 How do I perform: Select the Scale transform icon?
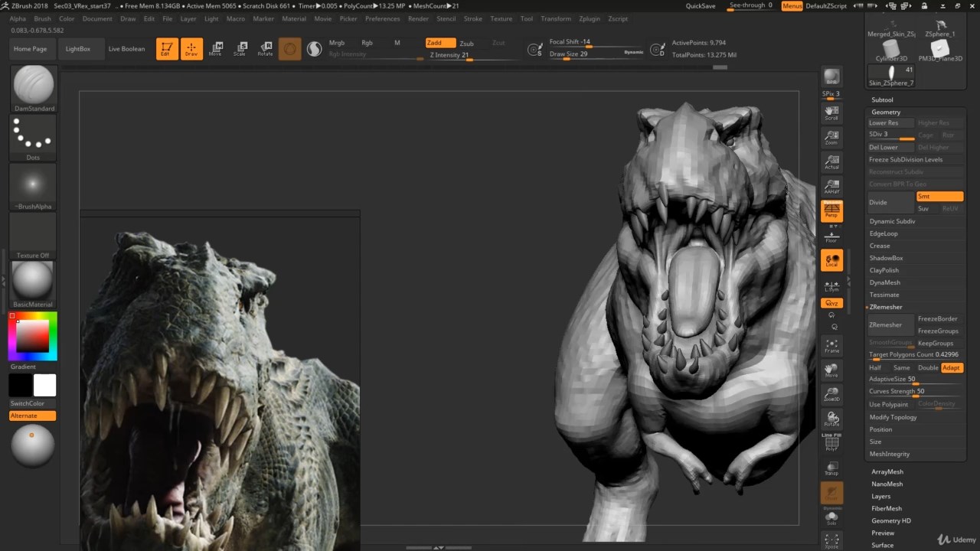240,49
